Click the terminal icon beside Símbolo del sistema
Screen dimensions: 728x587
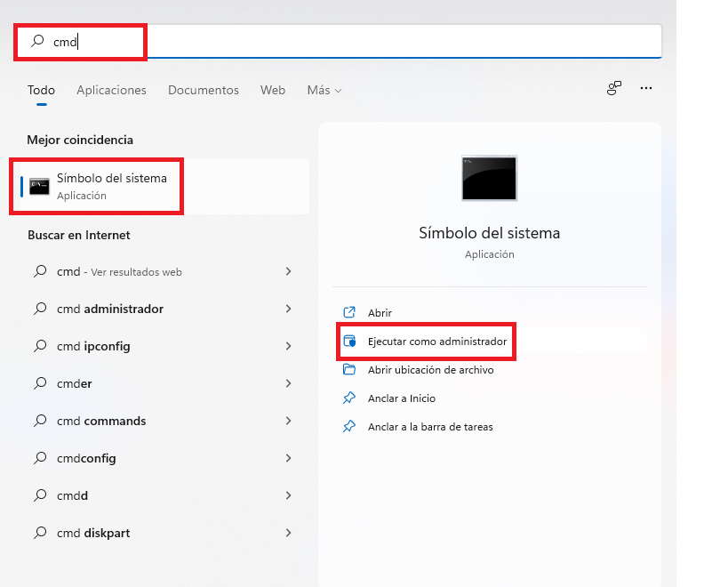tap(38, 185)
